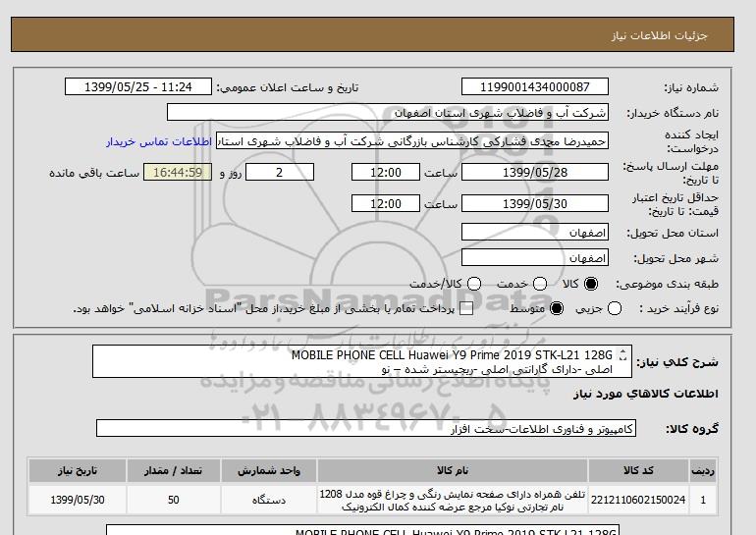Click the تاریخ نیاز column header
The width and height of the screenshot is (756, 535).
(x=78, y=471)
